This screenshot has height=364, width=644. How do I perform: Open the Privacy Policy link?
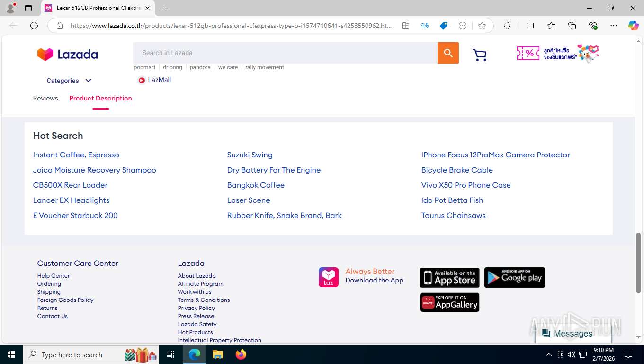(x=196, y=308)
